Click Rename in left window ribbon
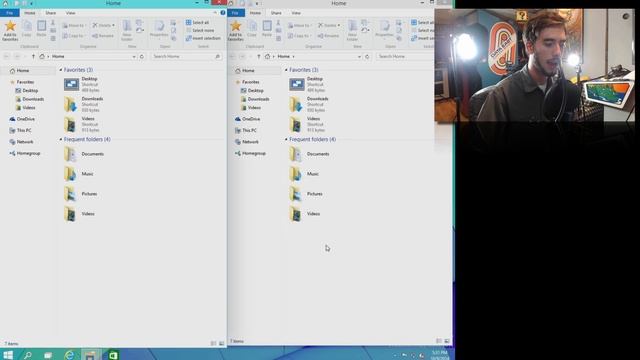This screenshot has width=640, height=360. (x=103, y=36)
